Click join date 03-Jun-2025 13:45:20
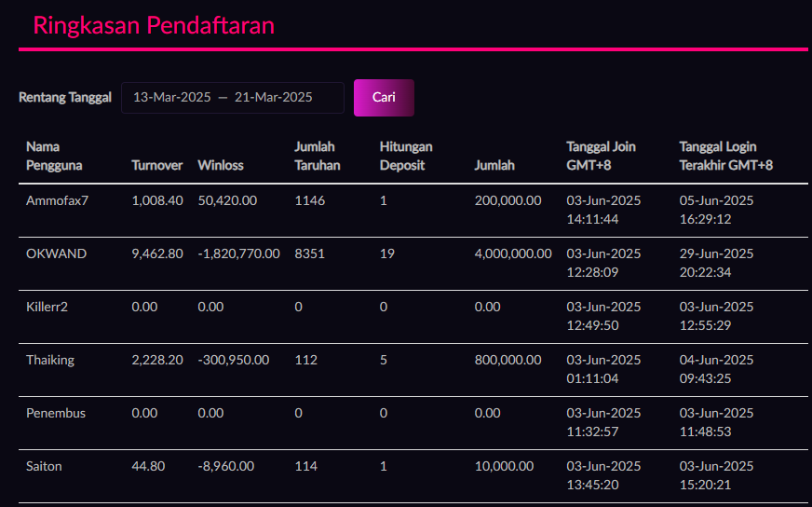 (603, 475)
